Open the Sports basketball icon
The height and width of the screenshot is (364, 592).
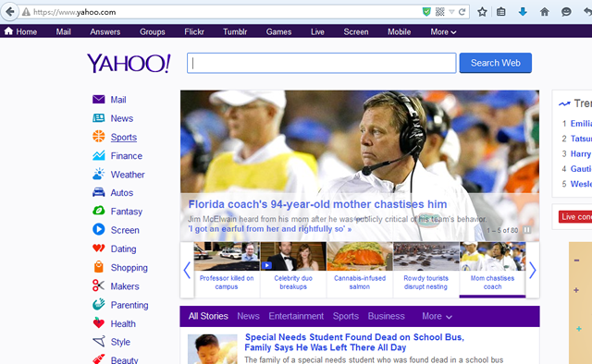point(99,136)
